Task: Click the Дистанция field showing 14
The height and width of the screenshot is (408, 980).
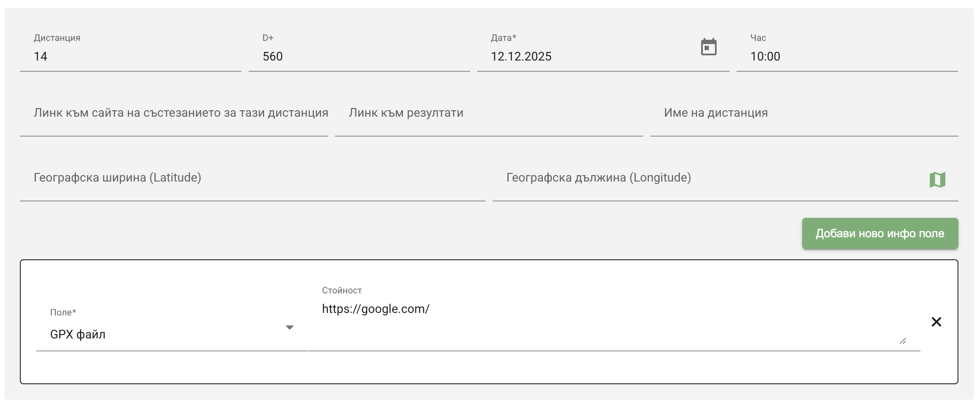Action: tap(130, 57)
